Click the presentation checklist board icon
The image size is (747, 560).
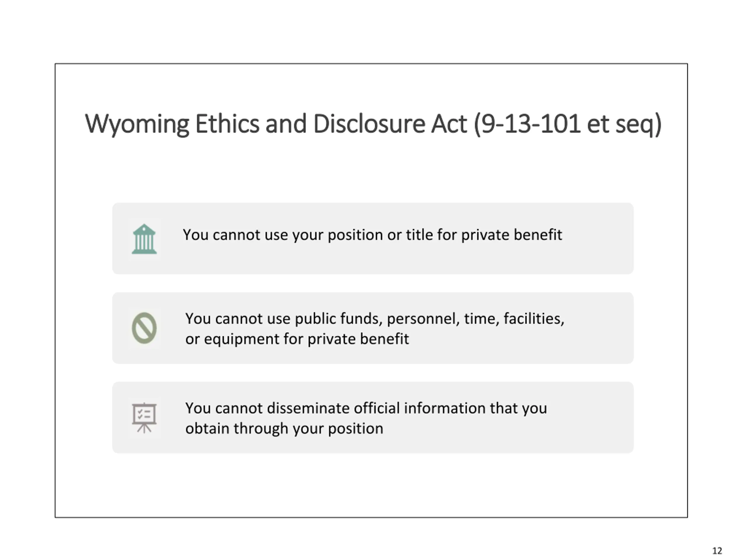tap(144, 418)
